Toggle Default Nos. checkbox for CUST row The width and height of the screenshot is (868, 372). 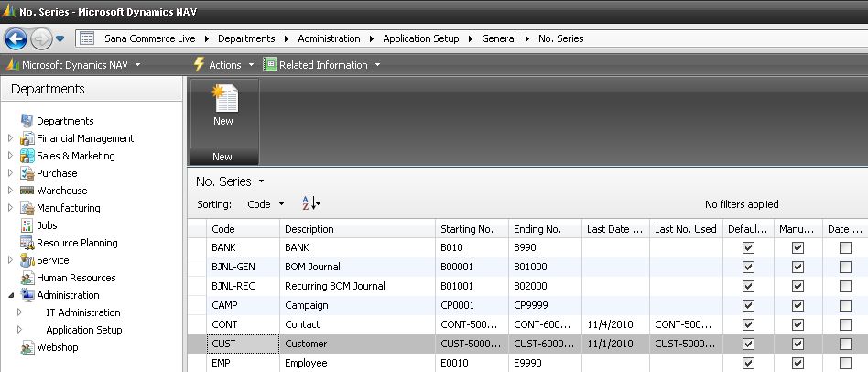click(x=748, y=344)
